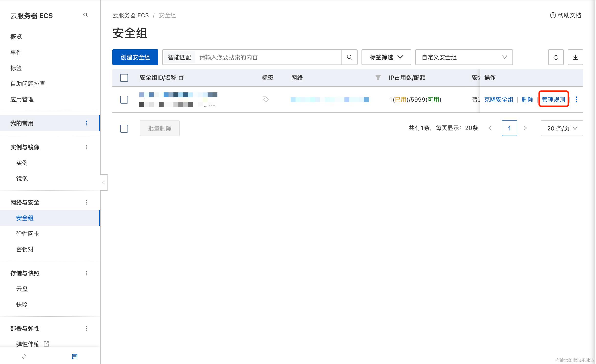The image size is (596, 364).
Task: Open 弹性网卡 in the sidebar
Action: [28, 234]
